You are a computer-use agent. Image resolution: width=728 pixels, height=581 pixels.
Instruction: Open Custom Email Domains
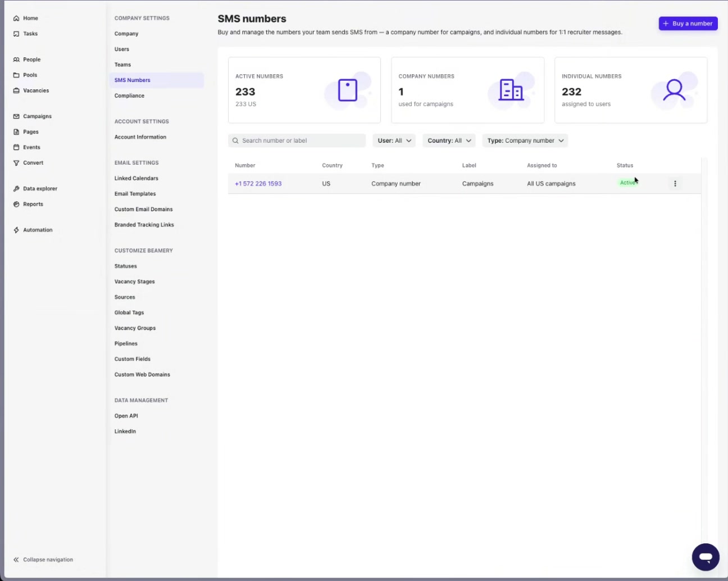click(144, 210)
